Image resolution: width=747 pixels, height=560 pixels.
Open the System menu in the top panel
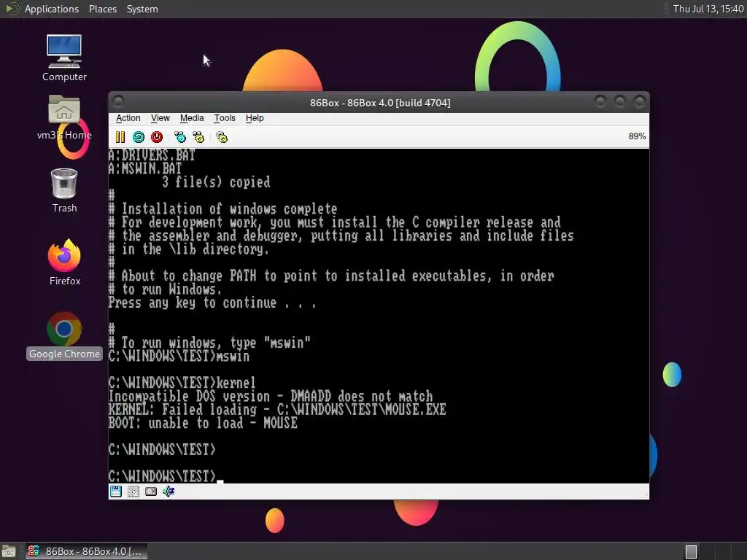pyautogui.click(x=142, y=9)
